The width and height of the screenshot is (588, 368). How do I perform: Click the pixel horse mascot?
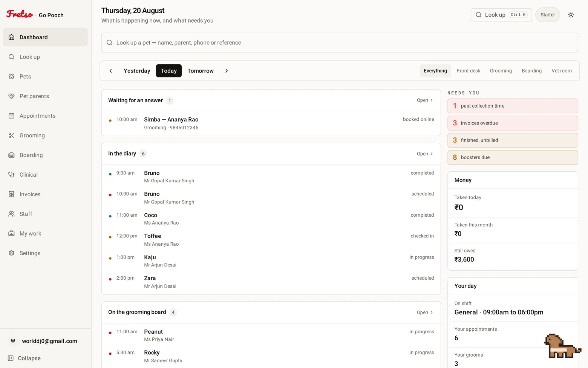pos(562,346)
